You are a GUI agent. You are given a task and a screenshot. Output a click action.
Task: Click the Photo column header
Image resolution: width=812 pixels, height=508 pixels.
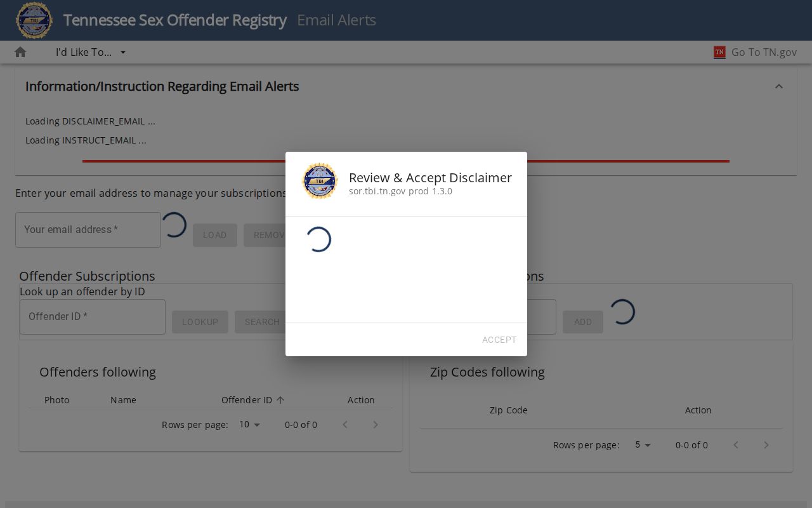pos(57,400)
